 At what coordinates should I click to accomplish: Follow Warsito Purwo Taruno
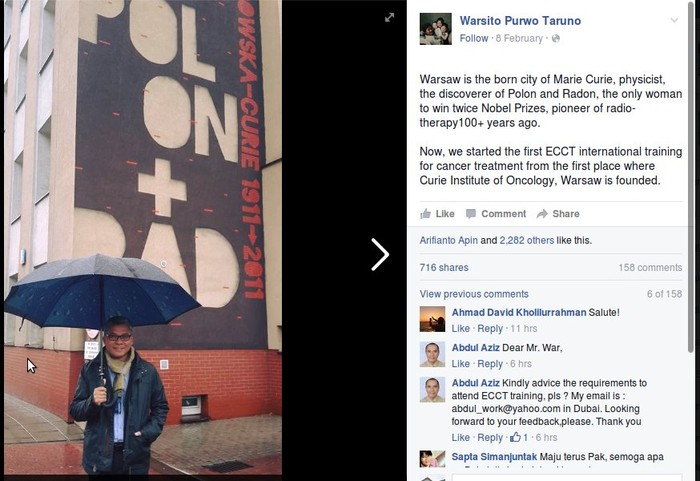(x=474, y=39)
